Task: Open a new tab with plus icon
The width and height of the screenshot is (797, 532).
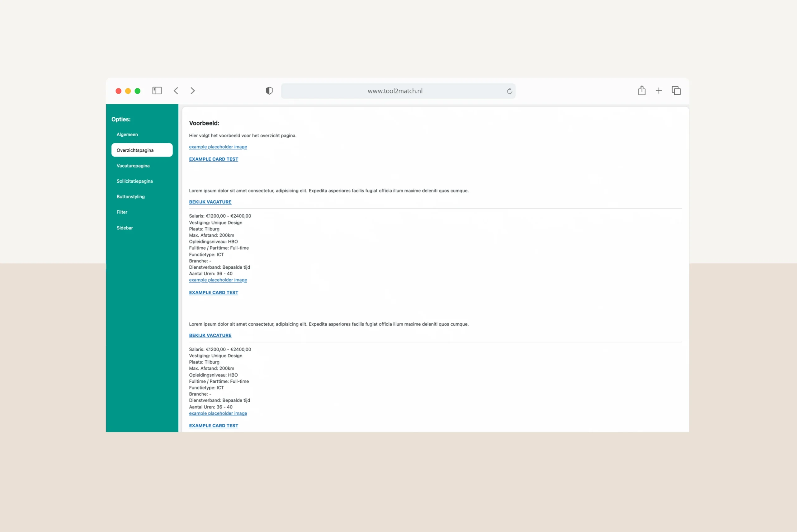Action: point(658,91)
